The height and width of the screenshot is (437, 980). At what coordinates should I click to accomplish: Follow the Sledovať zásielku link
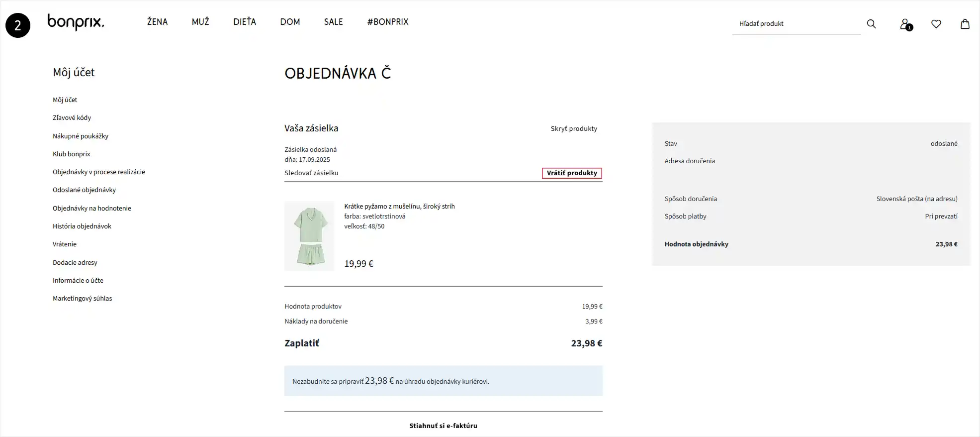(x=311, y=173)
